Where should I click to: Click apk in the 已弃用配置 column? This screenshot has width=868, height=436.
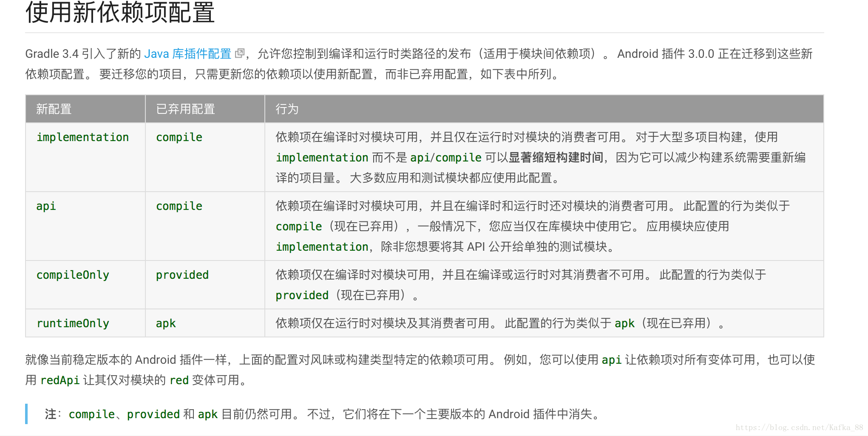pyautogui.click(x=166, y=323)
